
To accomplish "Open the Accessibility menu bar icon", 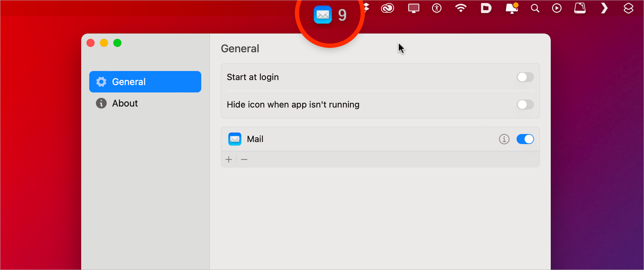I will click(437, 8).
